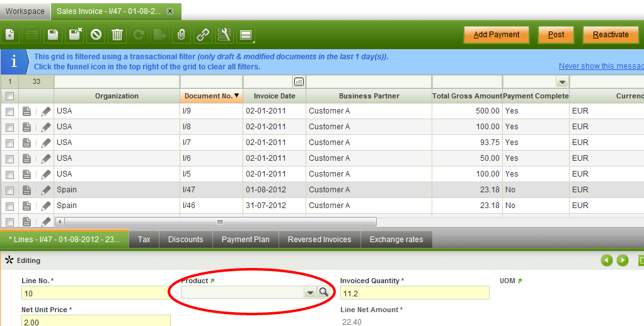Cancel changes using the circle-slash icon
This screenshot has width=644, height=326.
(x=96, y=35)
